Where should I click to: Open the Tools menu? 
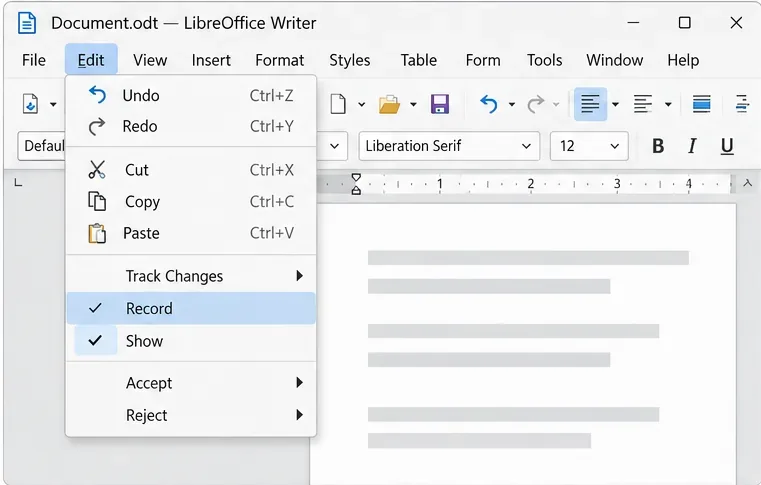(545, 60)
